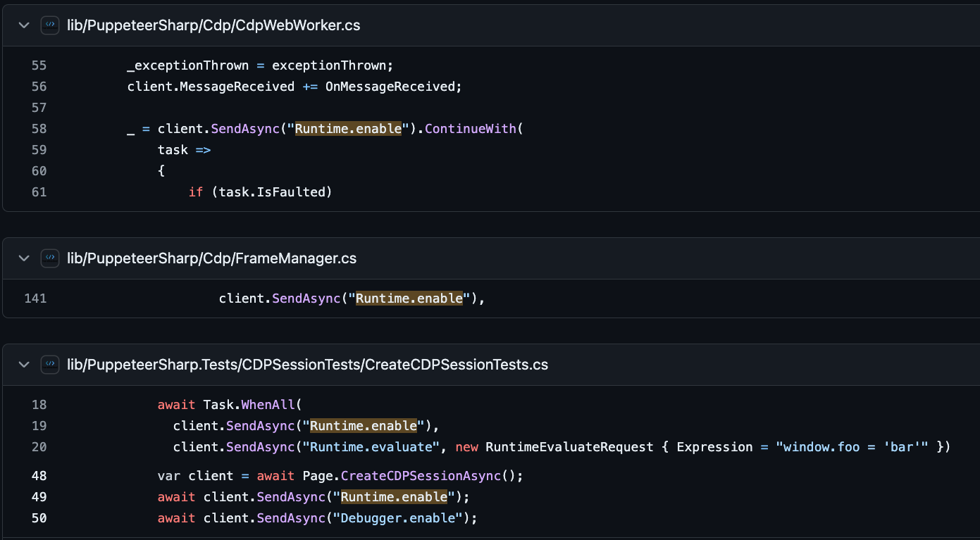The image size is (980, 540).
Task: Collapse the CdpWebWorker.cs result chevron
Action: click(24, 25)
